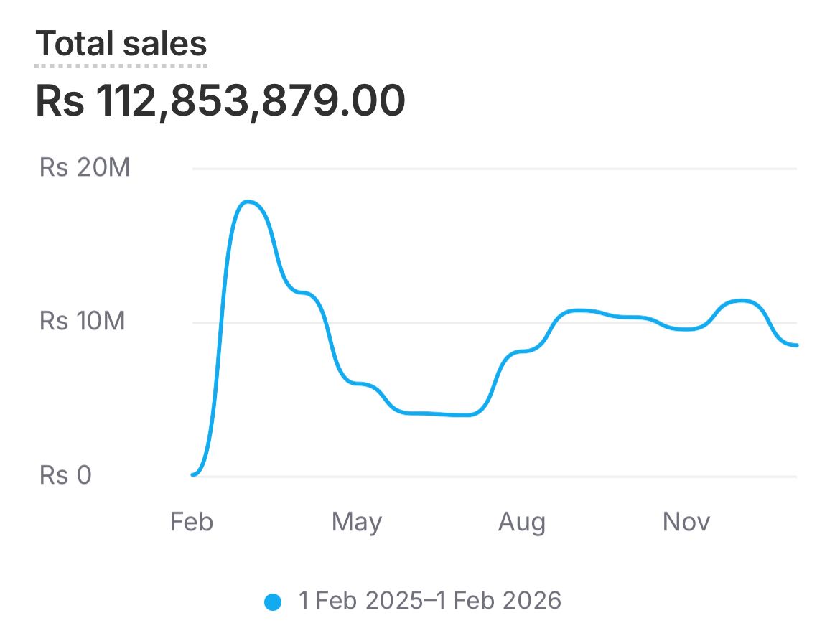Click the May x-axis label
Viewport: 840px width, 641px height.
click(x=357, y=522)
